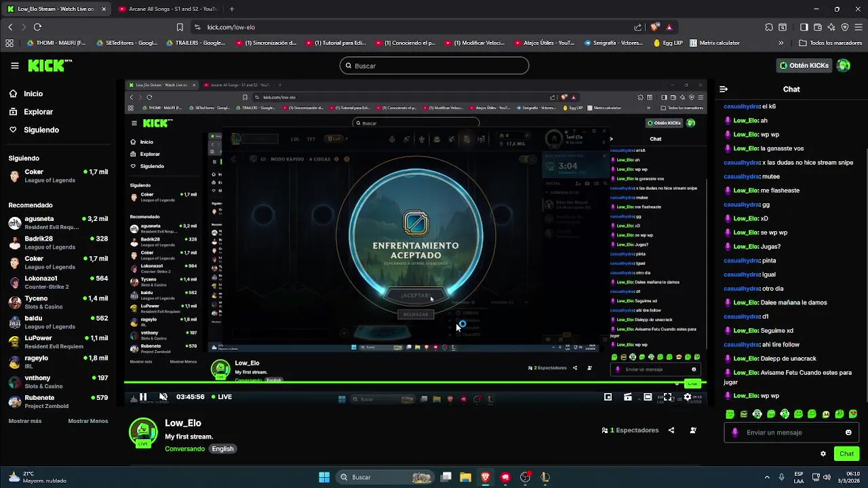Screen dimensions: 868x488
Task: Collapse list with Mostrar Menos
Action: point(87,421)
